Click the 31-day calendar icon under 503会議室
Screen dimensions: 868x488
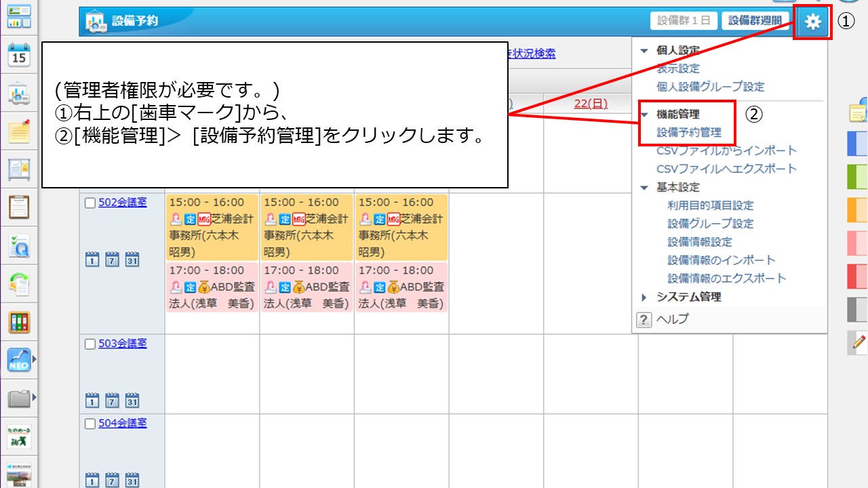(x=133, y=400)
